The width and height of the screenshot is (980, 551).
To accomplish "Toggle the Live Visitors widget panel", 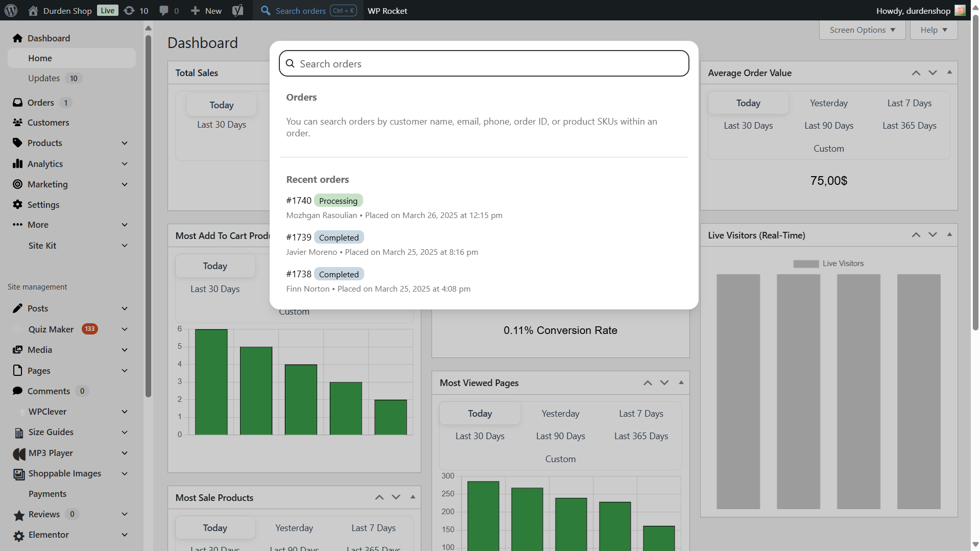I will (x=949, y=234).
